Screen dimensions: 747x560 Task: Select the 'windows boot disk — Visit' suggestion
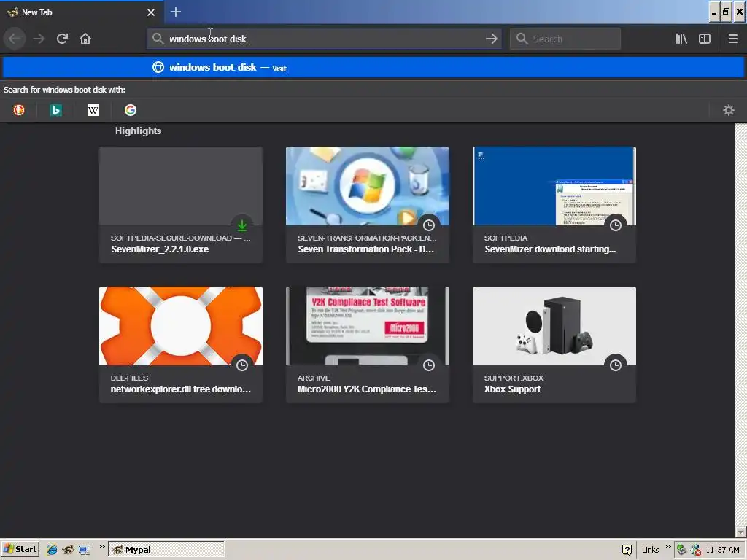click(x=373, y=68)
